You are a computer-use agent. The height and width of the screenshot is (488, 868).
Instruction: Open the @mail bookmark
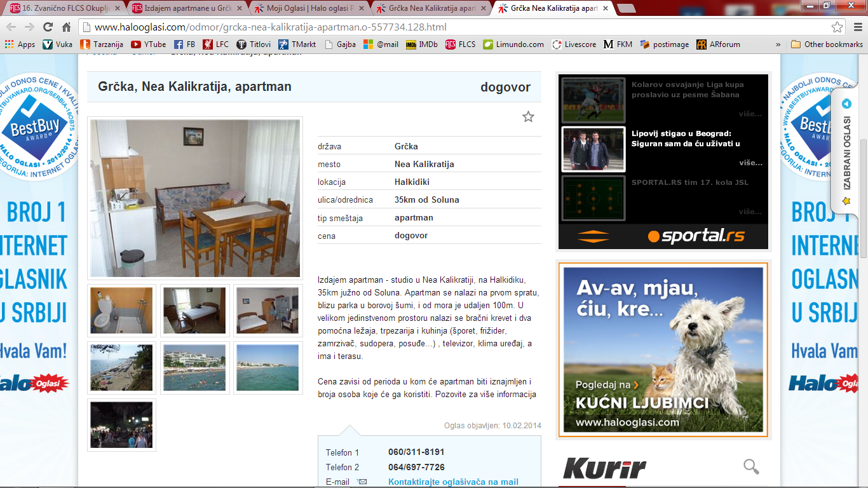coord(381,44)
